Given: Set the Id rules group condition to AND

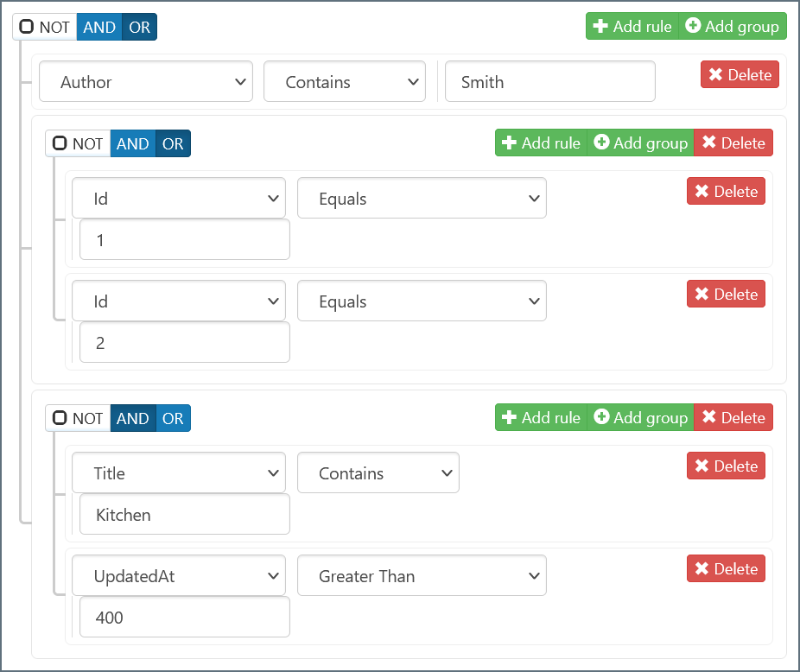Looking at the screenshot, I should [132, 143].
